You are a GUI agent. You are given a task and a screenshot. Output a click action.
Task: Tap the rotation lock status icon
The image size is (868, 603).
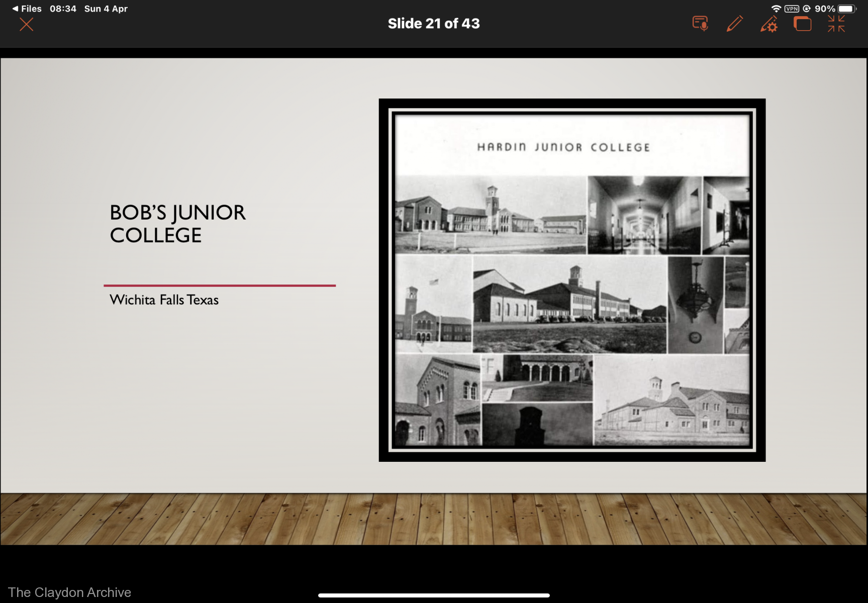[x=807, y=9]
